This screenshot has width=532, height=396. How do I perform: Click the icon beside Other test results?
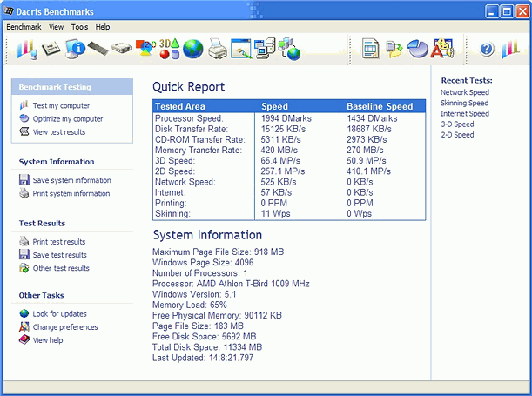point(24,268)
